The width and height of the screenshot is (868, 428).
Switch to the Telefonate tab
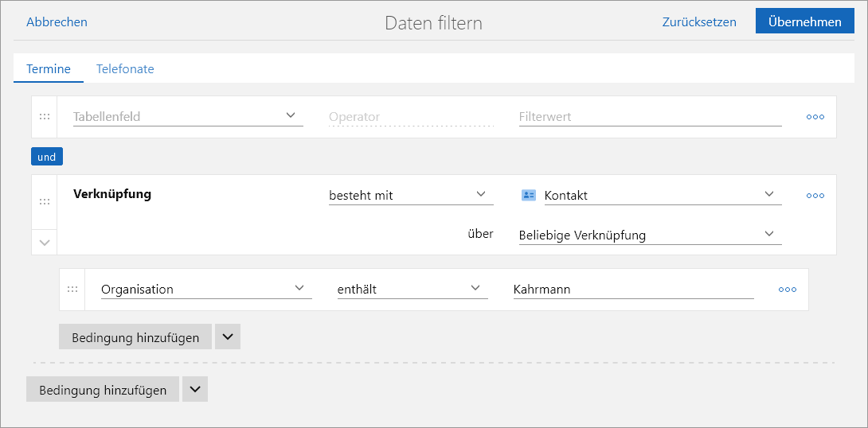pos(125,69)
